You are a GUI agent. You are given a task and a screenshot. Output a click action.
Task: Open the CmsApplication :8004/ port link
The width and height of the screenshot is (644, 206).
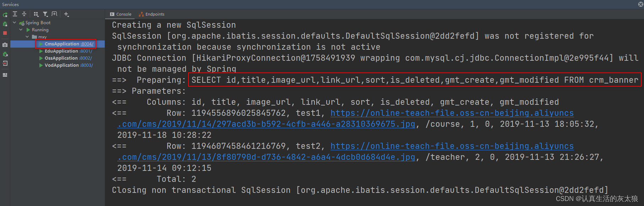pyautogui.click(x=87, y=44)
